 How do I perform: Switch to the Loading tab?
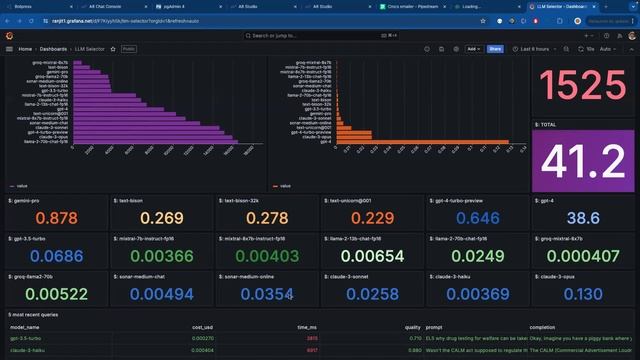tap(487, 7)
